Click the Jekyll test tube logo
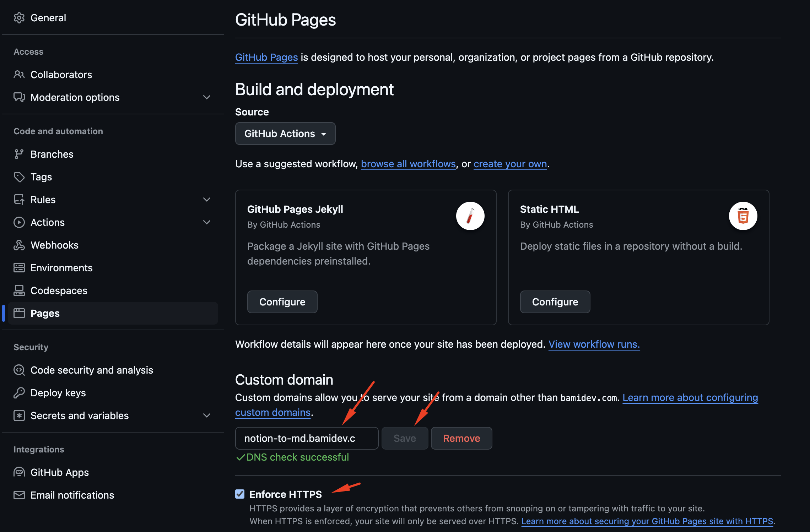Viewport: 810px width, 532px height. 470,216
